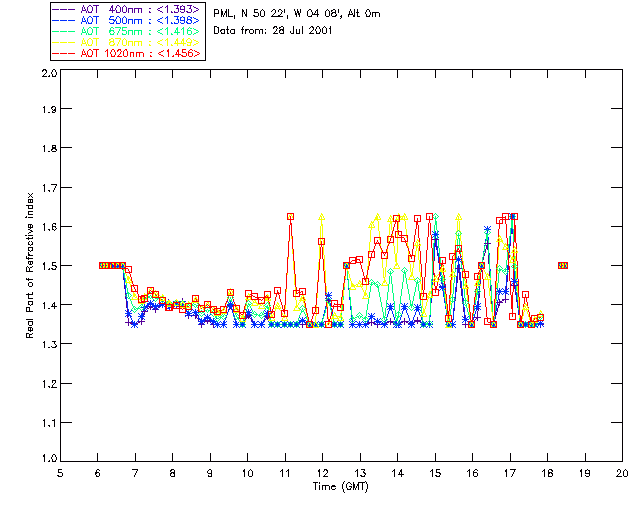The height and width of the screenshot is (512, 640).
Task: Click the y-axis tick label '1.8'
Action: coord(49,148)
